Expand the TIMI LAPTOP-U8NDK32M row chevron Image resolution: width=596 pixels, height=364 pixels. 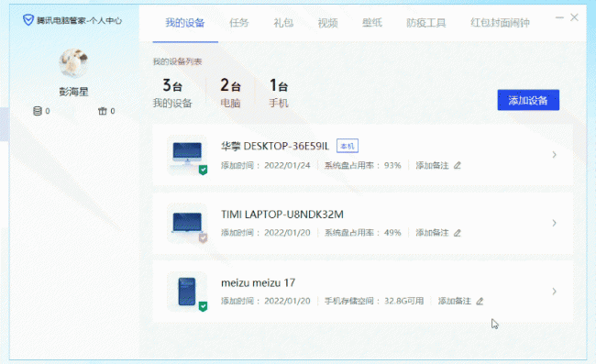[x=554, y=223]
